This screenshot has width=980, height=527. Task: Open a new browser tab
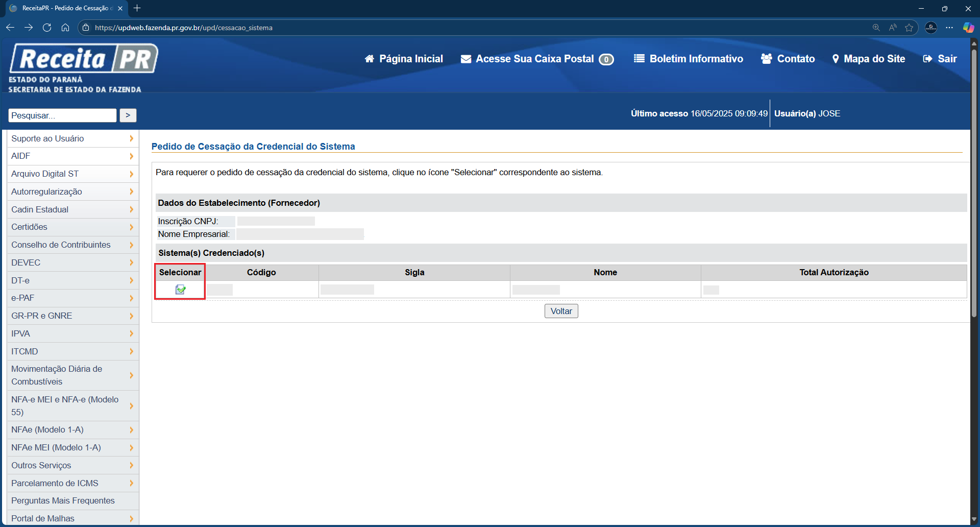point(137,8)
